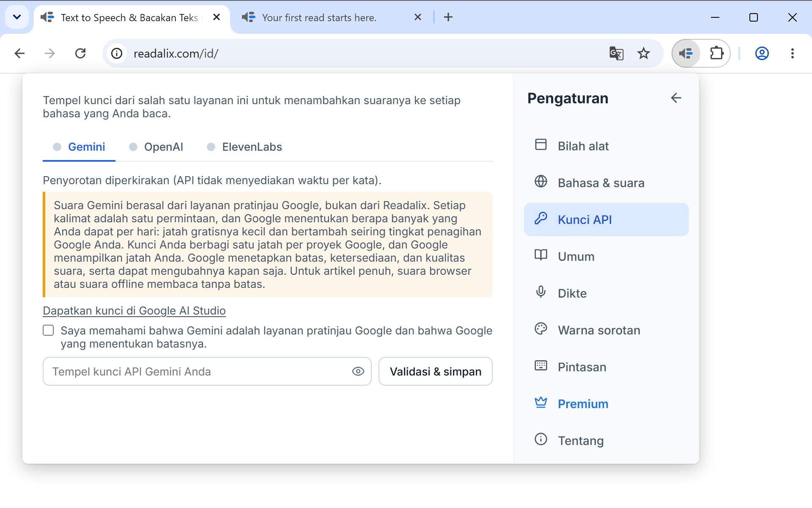Open the Chrome profile icon
Viewport: 812px width, 508px height.
[x=762, y=53]
